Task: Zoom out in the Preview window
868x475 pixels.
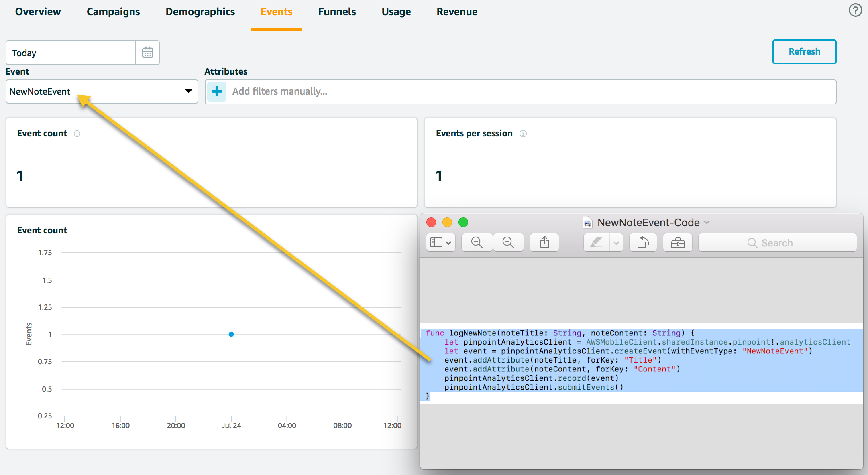Action: 477,242
